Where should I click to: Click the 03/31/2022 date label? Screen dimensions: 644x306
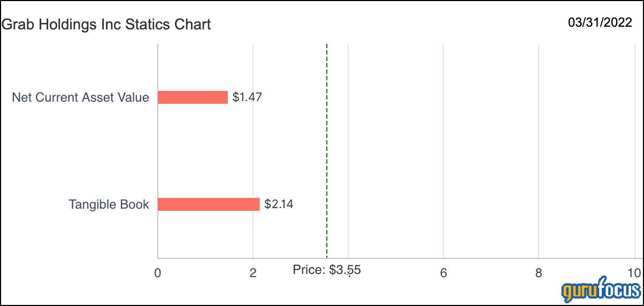click(600, 22)
